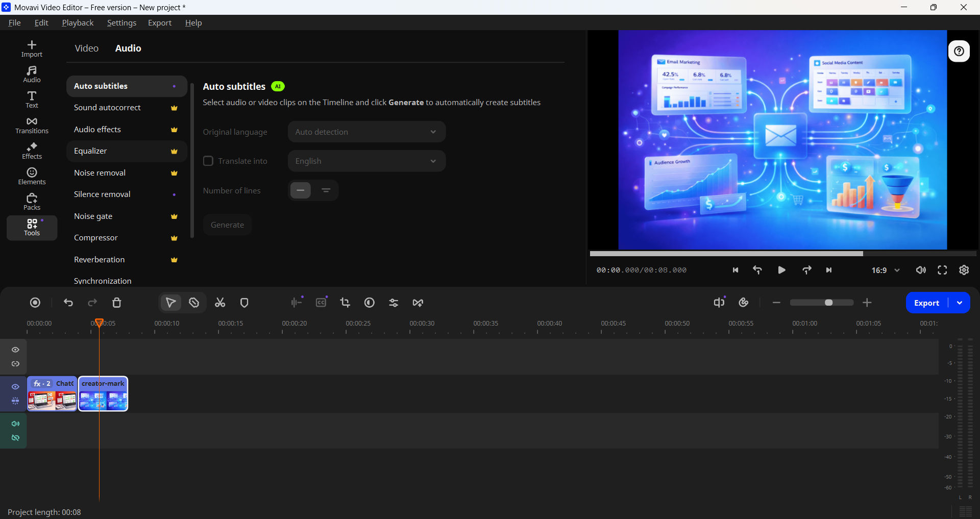Open the Export menu

pyautogui.click(x=160, y=22)
